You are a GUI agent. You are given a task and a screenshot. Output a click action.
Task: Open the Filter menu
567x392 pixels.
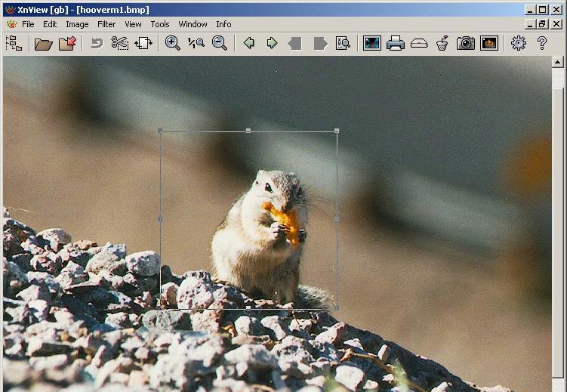[106, 24]
